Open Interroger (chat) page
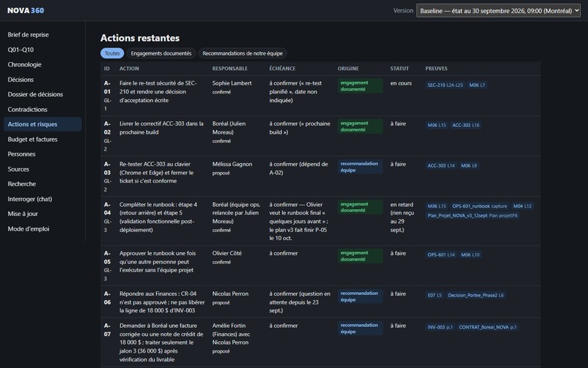The width and height of the screenshot is (588, 368). tap(43, 199)
